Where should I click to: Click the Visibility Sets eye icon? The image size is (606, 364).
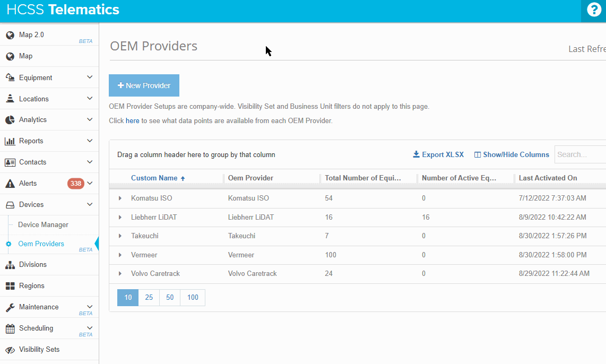pos(10,350)
